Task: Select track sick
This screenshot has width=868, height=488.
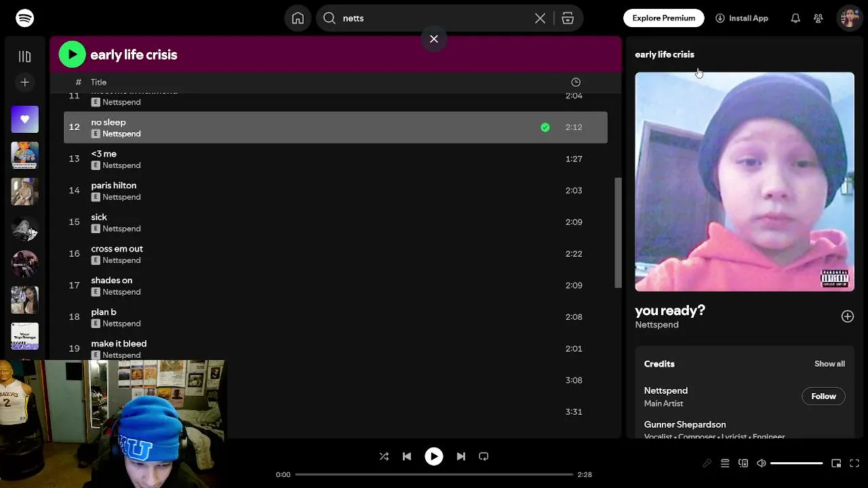Action: click(336, 222)
